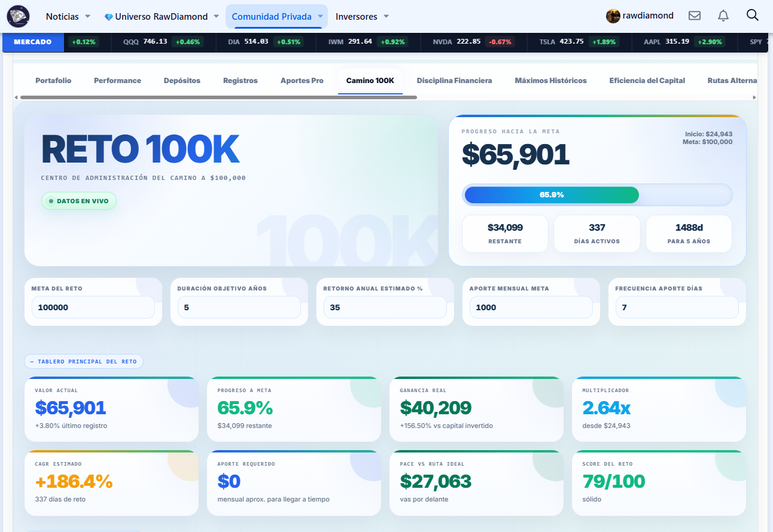Click the 337 Días Activos tile
Image resolution: width=773 pixels, height=532 pixels.
pyautogui.click(x=597, y=234)
